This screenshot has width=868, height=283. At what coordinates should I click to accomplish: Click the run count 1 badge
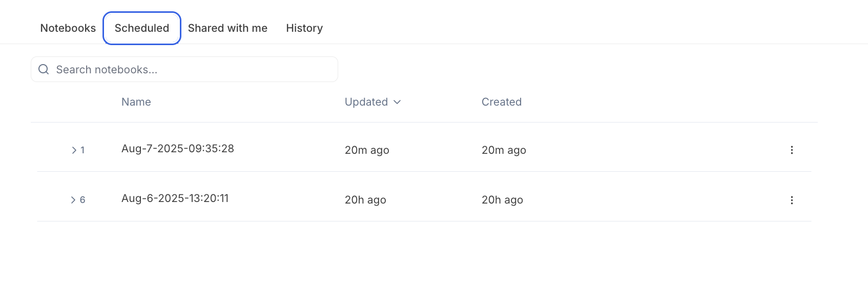pos(82,150)
